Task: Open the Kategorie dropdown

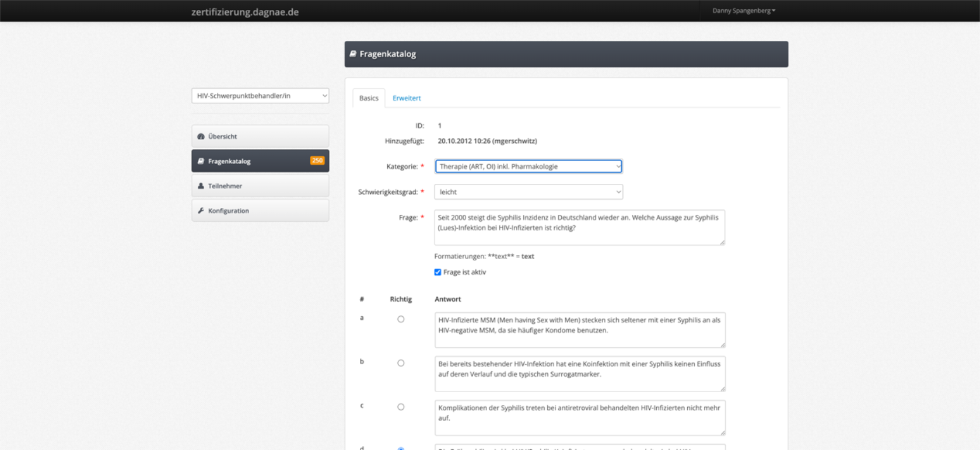Action: [x=528, y=166]
